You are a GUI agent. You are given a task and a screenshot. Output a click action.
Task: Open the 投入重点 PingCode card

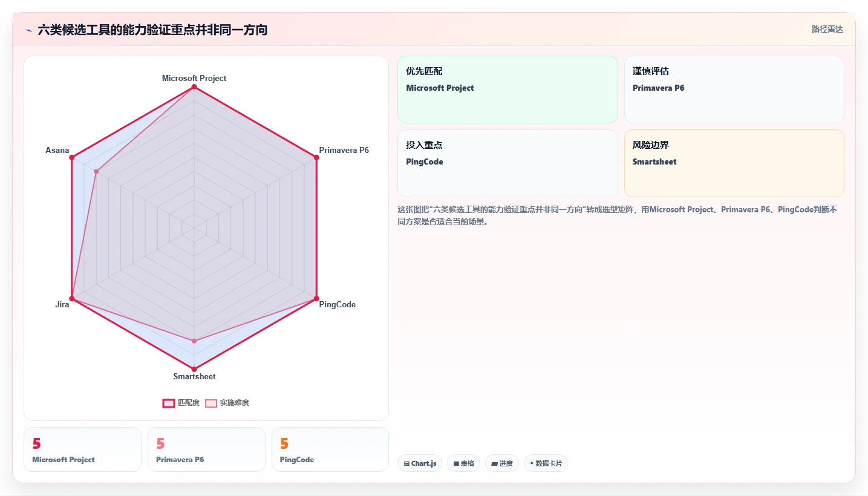pos(507,163)
